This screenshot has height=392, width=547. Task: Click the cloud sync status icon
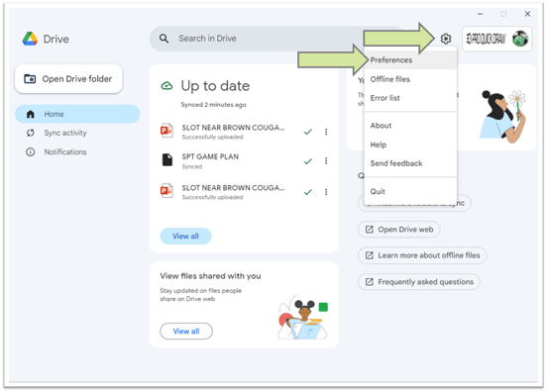point(166,85)
